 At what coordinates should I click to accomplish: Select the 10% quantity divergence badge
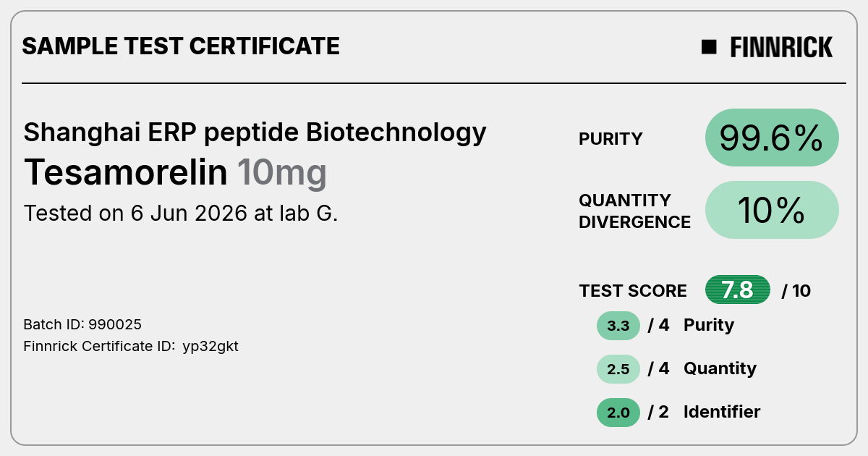[772, 210]
